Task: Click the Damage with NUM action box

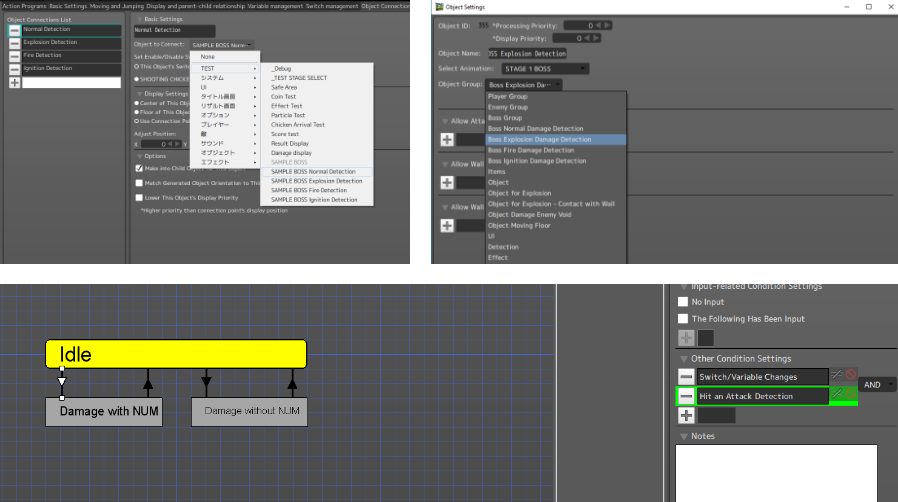Action: click(x=104, y=411)
